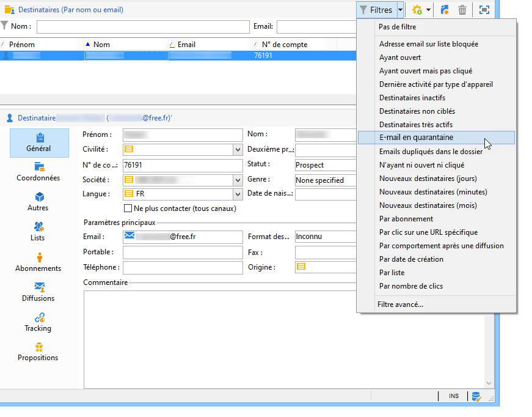
Task: Click the Commentaire scrollbar down arrow
Action: coord(489,383)
